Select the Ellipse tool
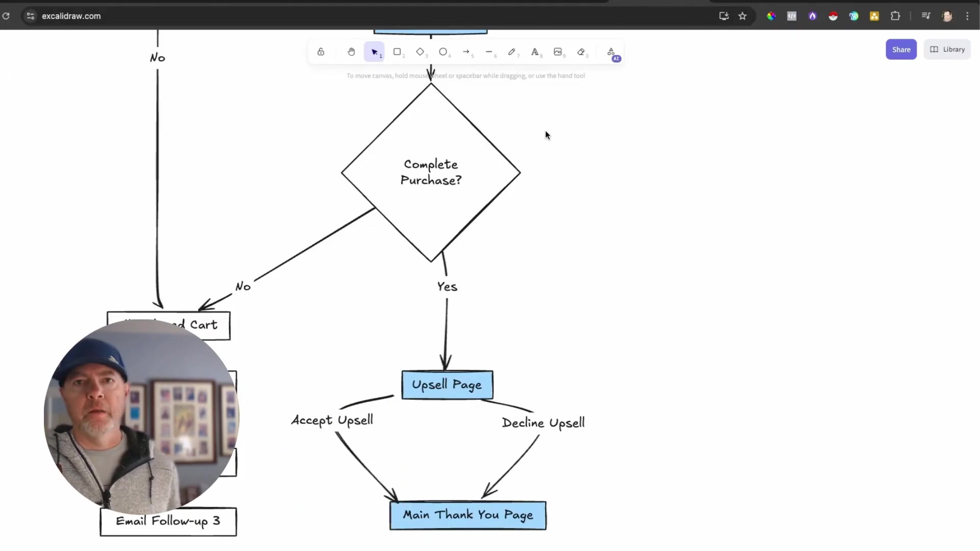This screenshot has width=980, height=551. click(x=444, y=52)
